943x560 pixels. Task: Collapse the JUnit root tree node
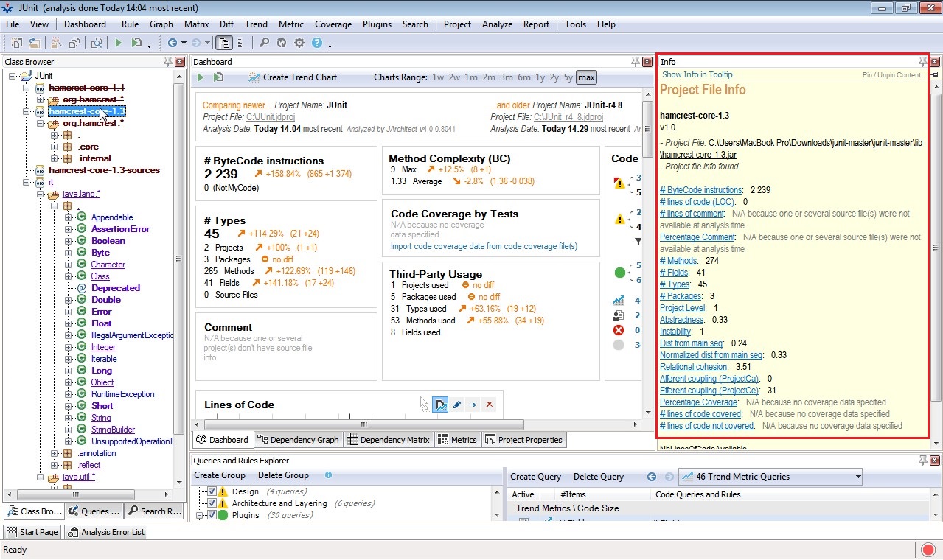(x=13, y=76)
